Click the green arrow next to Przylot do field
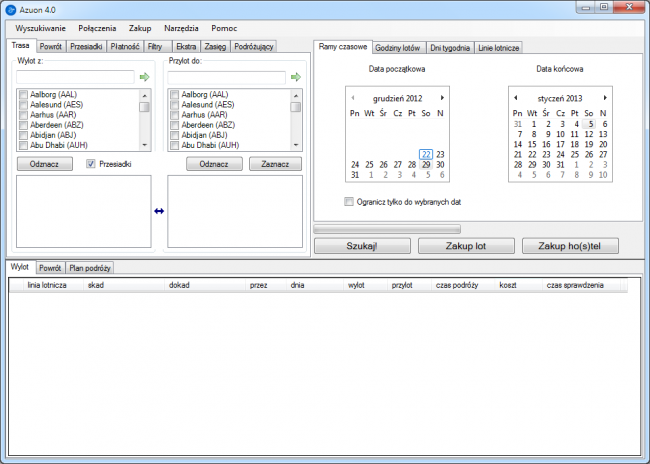This screenshot has width=650, height=464. [x=295, y=76]
